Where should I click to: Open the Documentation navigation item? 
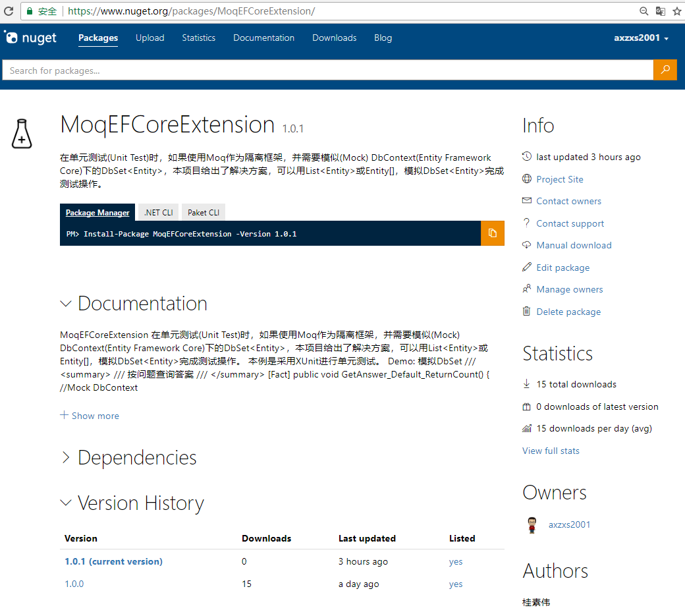[x=264, y=38]
